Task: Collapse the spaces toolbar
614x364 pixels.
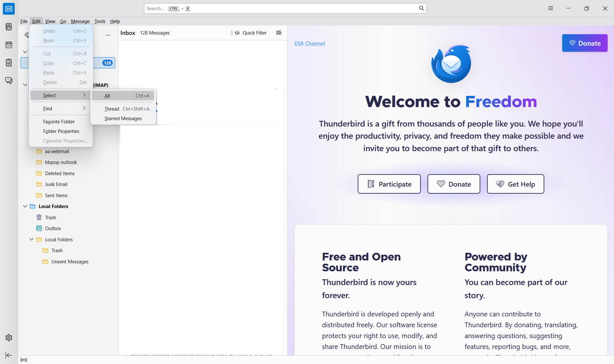Action: click(9, 355)
